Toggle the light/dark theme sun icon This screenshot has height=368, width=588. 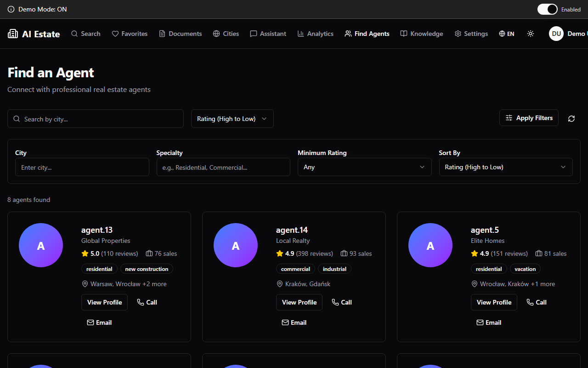tap(531, 34)
